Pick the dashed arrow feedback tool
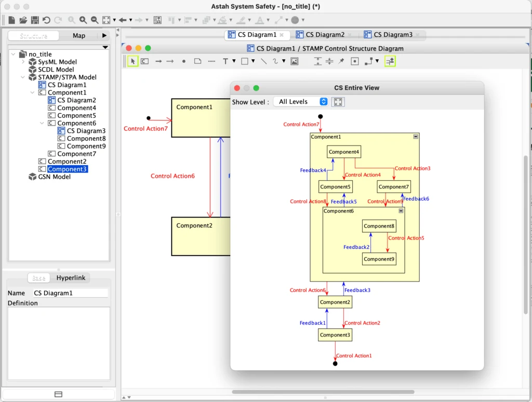532x402 pixels. pyautogui.click(x=170, y=61)
